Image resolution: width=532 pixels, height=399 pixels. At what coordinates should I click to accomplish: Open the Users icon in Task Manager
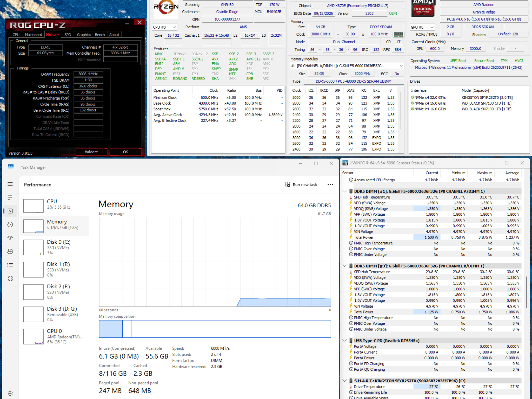pos(10,251)
